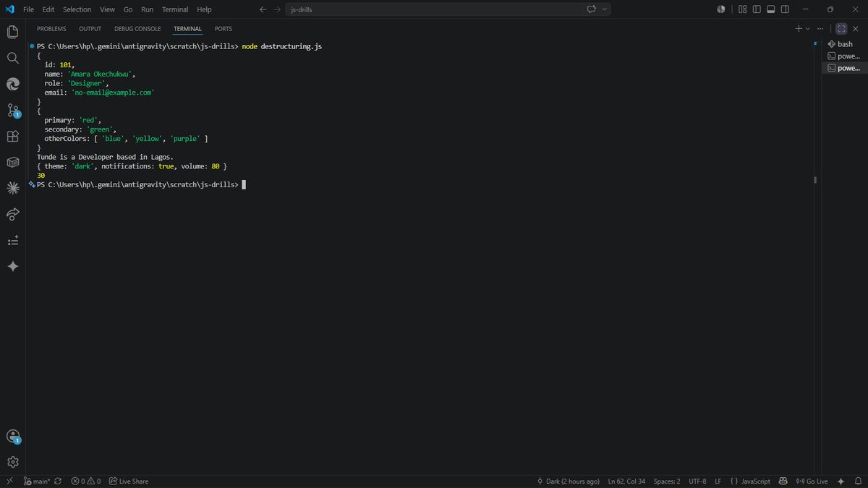
Task: Go back with the left arrow
Action: pos(263,9)
